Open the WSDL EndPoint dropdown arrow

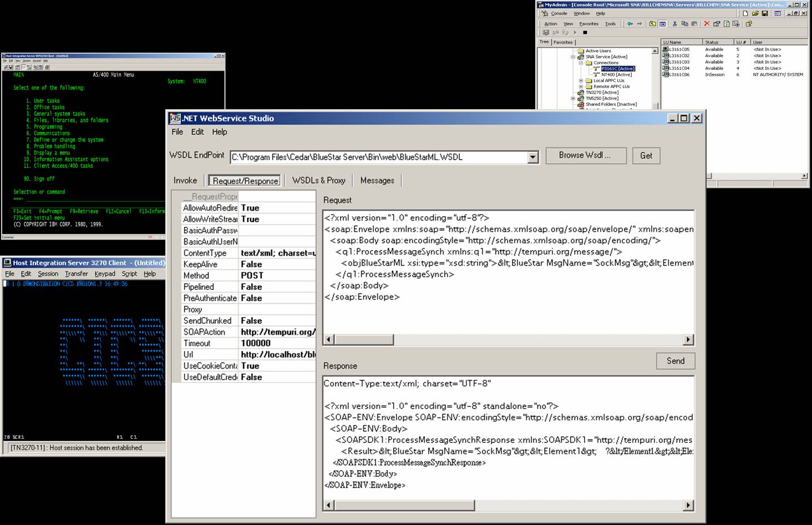(533, 157)
